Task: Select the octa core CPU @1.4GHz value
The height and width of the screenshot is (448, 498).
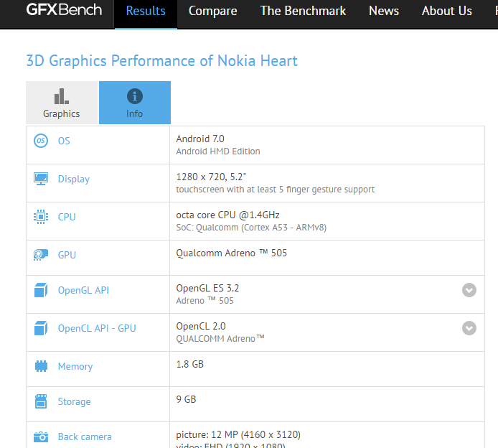Action: tap(227, 215)
